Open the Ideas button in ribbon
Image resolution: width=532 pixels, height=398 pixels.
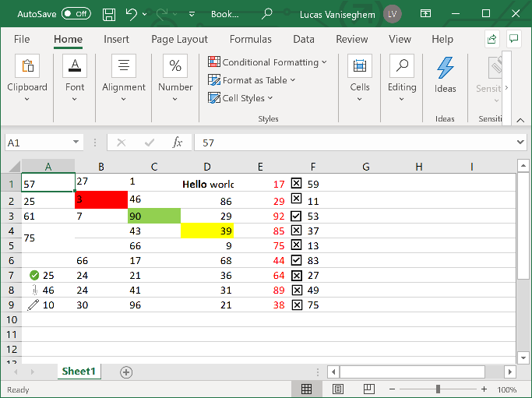click(x=445, y=75)
